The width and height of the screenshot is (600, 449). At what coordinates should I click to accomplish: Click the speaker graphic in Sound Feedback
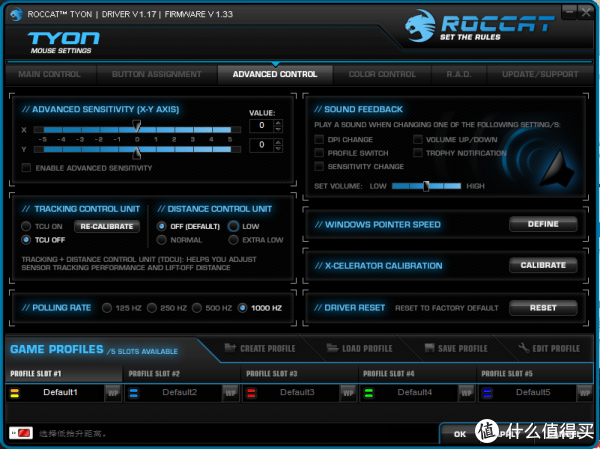click(540, 161)
